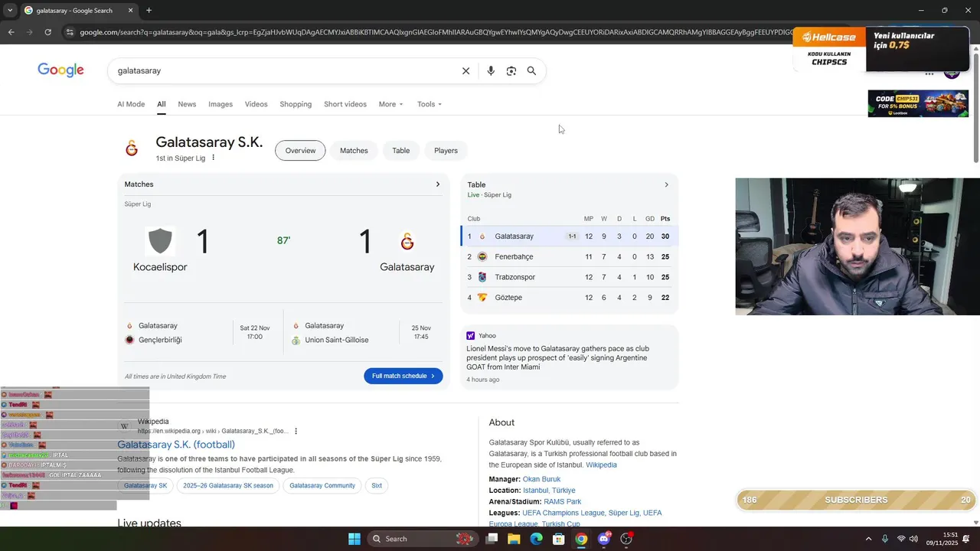This screenshot has height=551, width=980.
Task: Click the magnifier search submit icon
Action: pyautogui.click(x=531, y=70)
